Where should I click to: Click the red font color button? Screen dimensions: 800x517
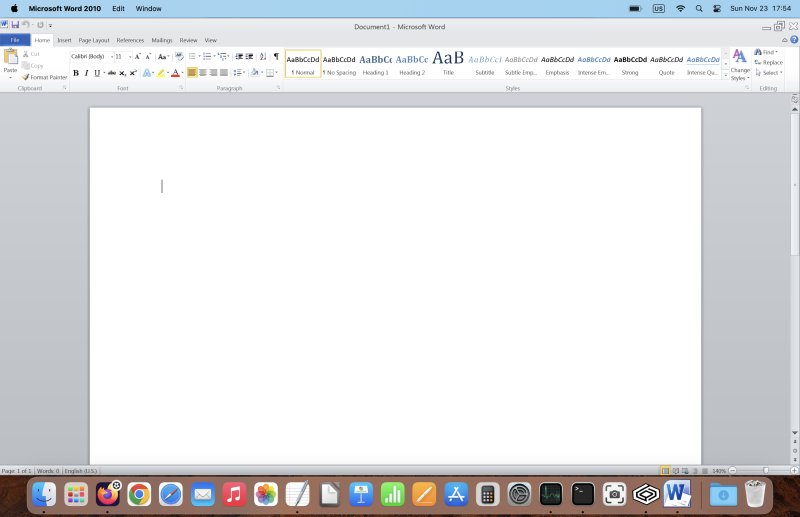(175, 73)
